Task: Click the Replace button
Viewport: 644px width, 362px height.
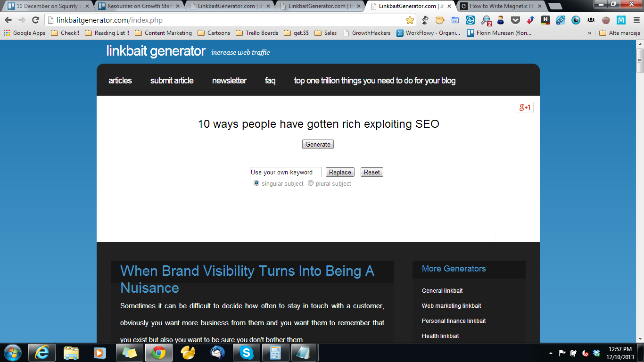Action: pos(340,172)
